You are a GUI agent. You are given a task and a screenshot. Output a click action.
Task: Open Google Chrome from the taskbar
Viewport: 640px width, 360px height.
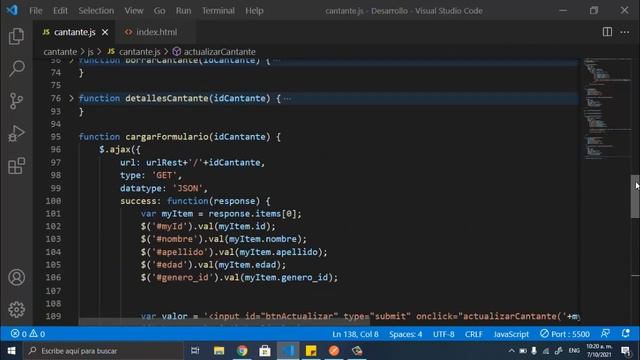[242, 351]
